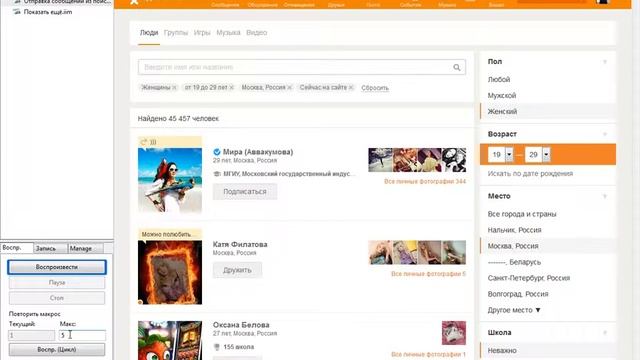Open the Воспр. tab in iMacros panel
The image size is (640, 360).
pos(17,248)
